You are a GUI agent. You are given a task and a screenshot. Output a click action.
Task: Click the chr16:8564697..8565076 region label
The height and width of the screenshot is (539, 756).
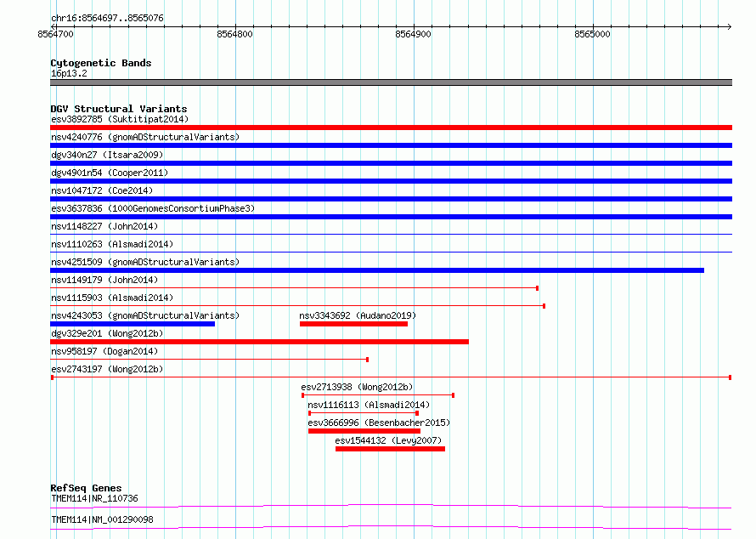click(x=107, y=18)
